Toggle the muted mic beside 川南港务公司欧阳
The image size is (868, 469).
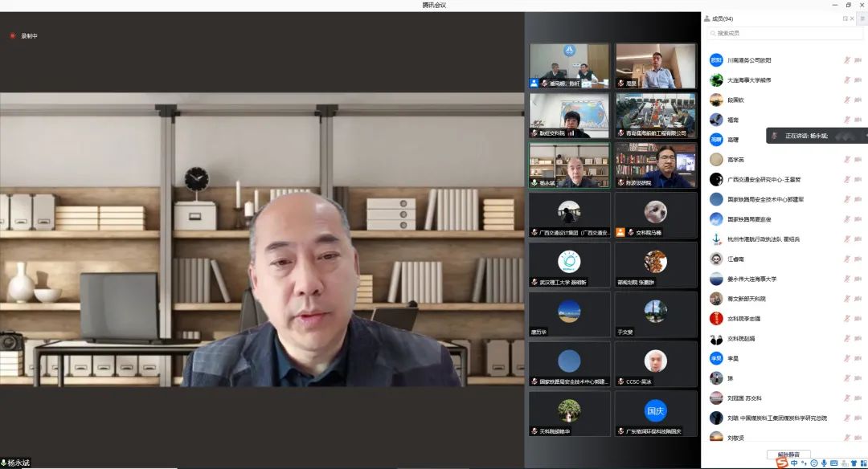(x=848, y=59)
